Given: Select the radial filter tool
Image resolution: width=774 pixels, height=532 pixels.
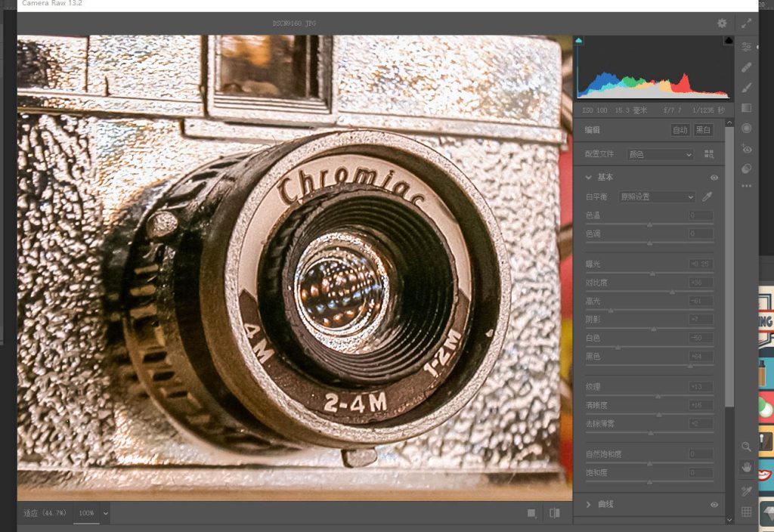Looking at the screenshot, I should point(747,128).
